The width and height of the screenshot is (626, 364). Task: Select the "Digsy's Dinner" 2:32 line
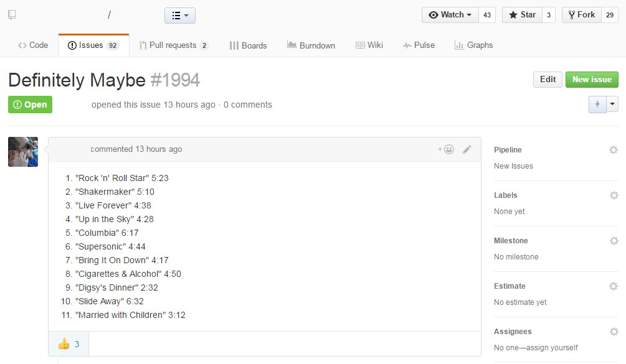click(116, 287)
